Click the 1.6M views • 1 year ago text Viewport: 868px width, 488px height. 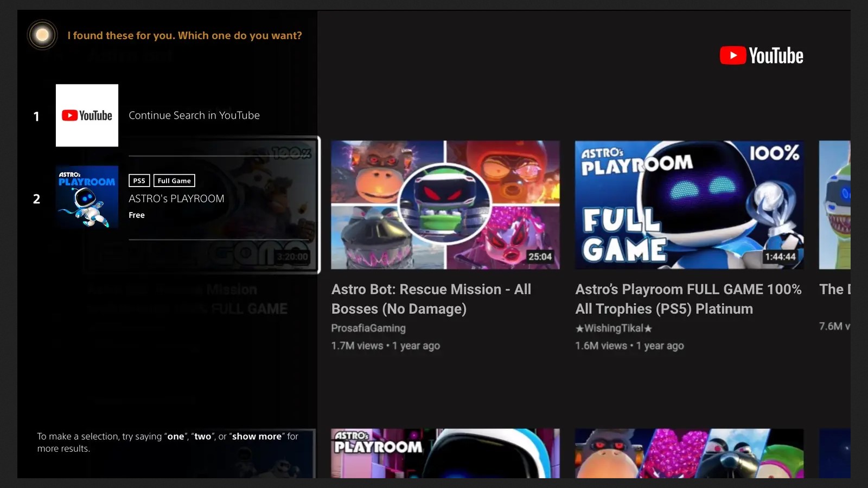tap(629, 345)
